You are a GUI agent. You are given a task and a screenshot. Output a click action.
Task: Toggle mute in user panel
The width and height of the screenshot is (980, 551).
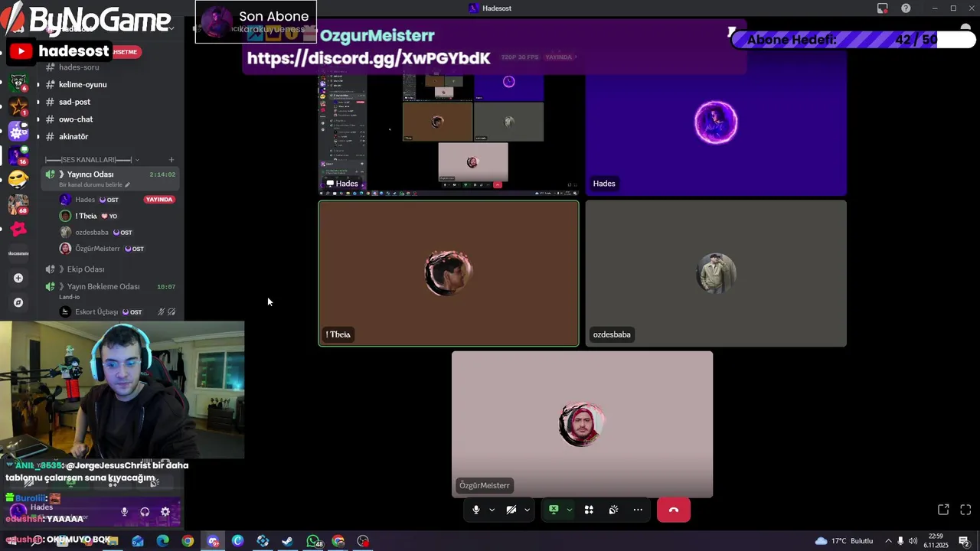(124, 512)
